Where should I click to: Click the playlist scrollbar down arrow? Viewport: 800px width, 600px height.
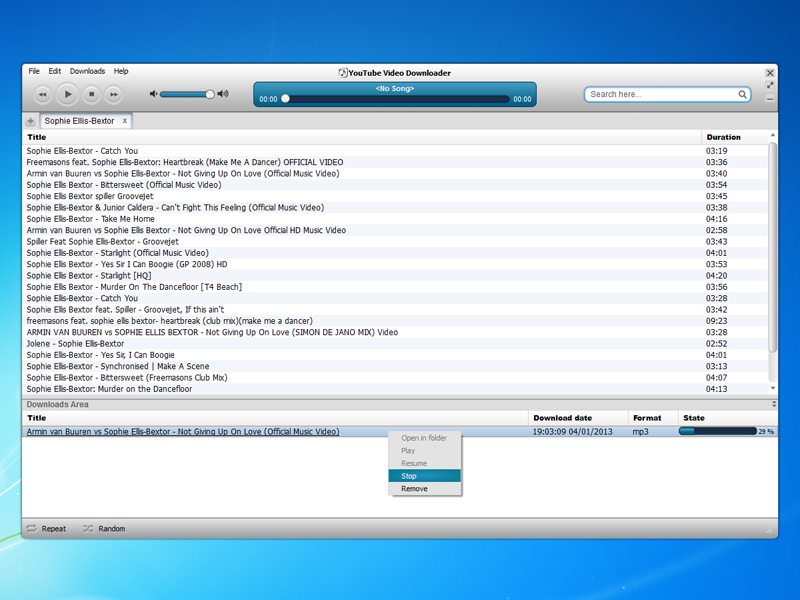(773, 388)
